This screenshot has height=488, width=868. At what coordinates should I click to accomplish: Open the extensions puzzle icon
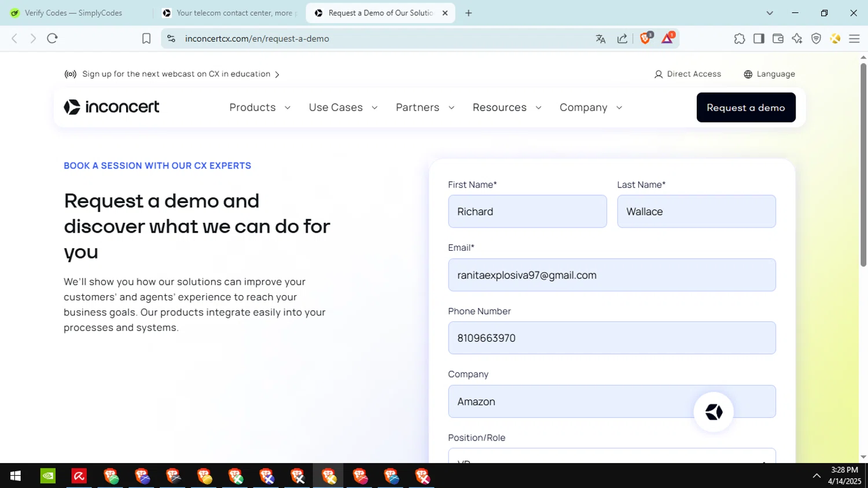[x=740, y=39]
